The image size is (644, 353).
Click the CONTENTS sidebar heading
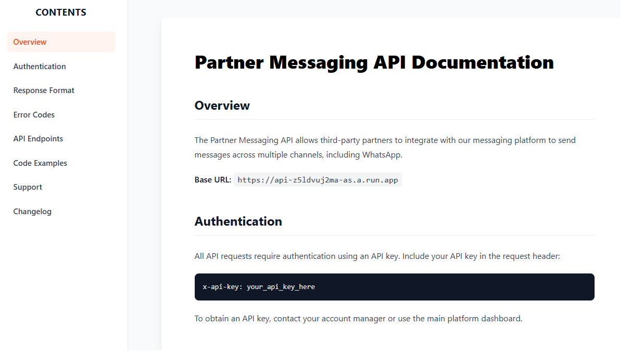61,12
